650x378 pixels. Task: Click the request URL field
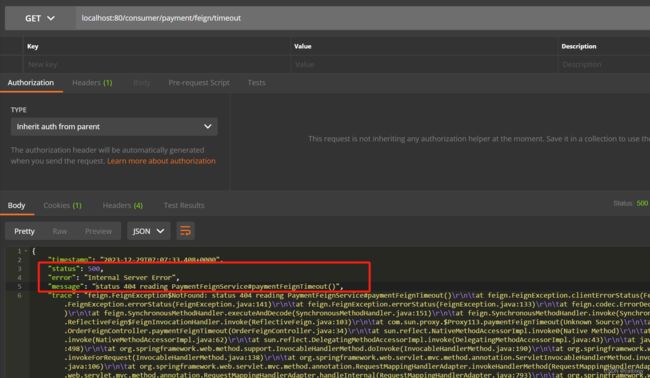tap(362, 18)
